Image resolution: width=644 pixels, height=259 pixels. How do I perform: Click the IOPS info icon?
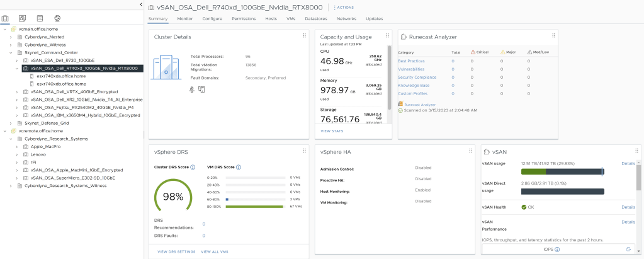557,249
